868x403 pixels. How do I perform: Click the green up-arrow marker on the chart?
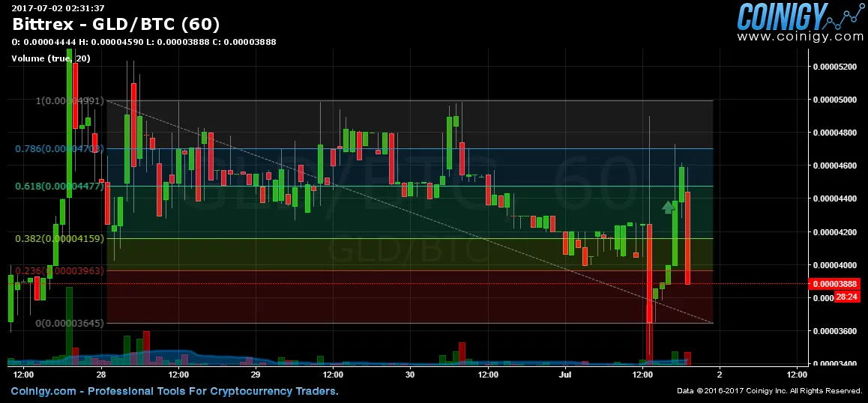[668, 207]
